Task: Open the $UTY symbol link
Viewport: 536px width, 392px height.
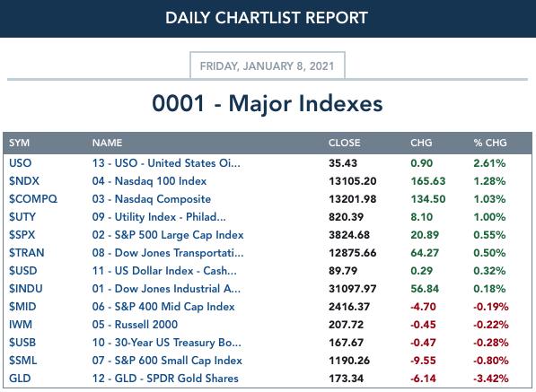Action: click(22, 217)
